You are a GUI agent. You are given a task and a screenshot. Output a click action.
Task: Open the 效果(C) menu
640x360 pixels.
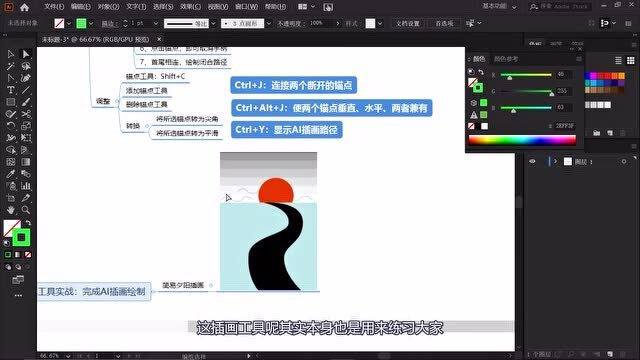point(190,7)
